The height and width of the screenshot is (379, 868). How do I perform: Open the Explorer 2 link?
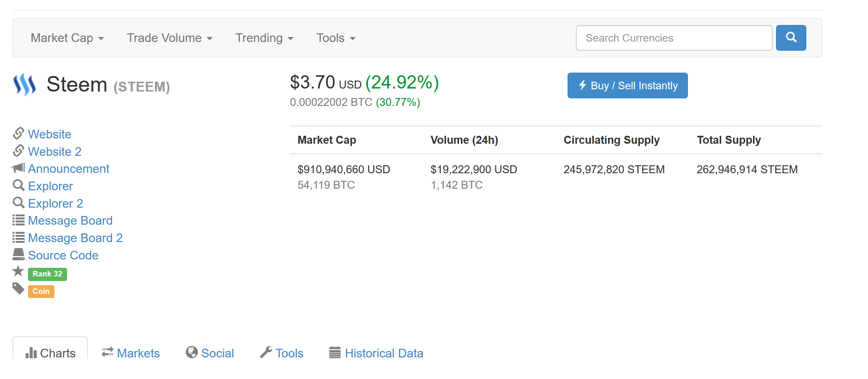click(55, 203)
